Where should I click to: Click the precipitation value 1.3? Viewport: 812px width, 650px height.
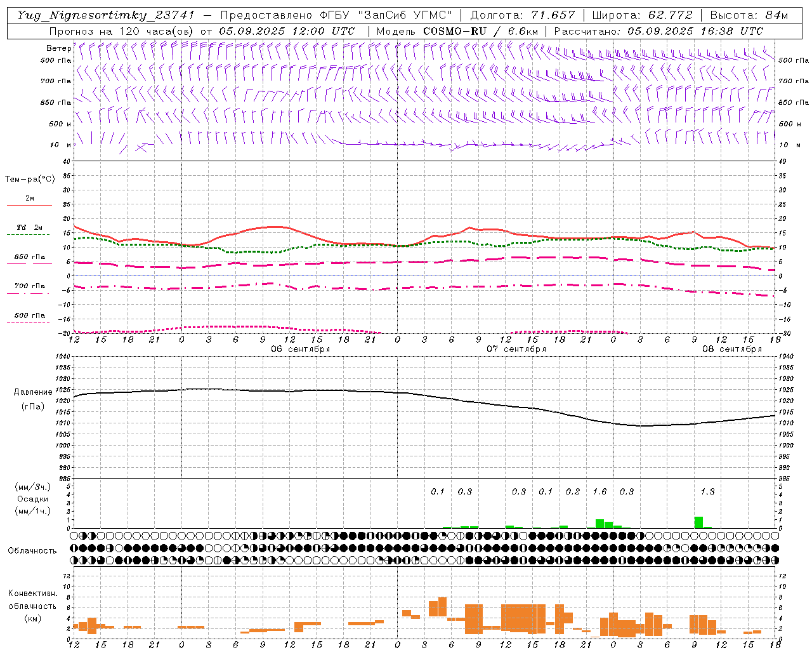point(707,491)
